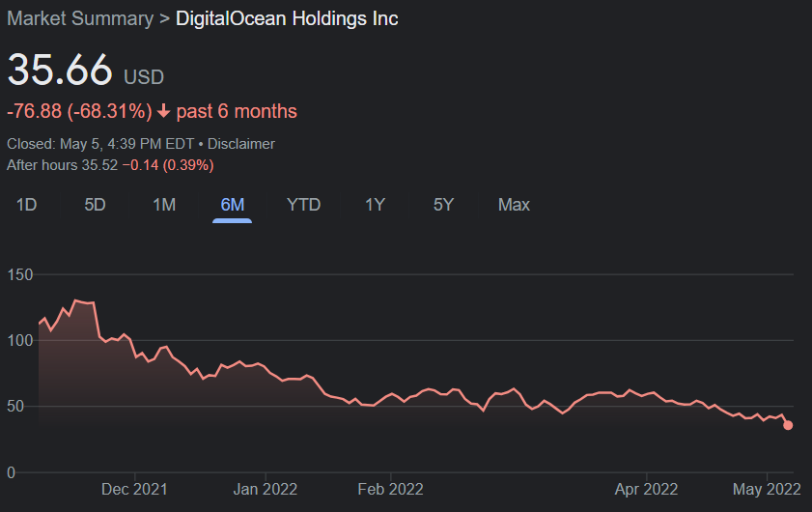812x512 pixels.
Task: Click the Feb 2022 axis label
Action: (x=390, y=489)
